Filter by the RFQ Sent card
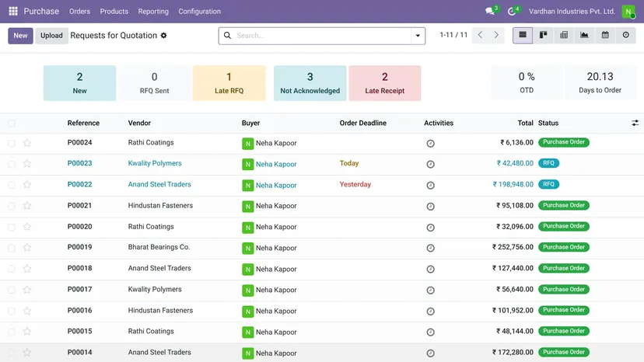This screenshot has width=644, height=362. point(155,83)
